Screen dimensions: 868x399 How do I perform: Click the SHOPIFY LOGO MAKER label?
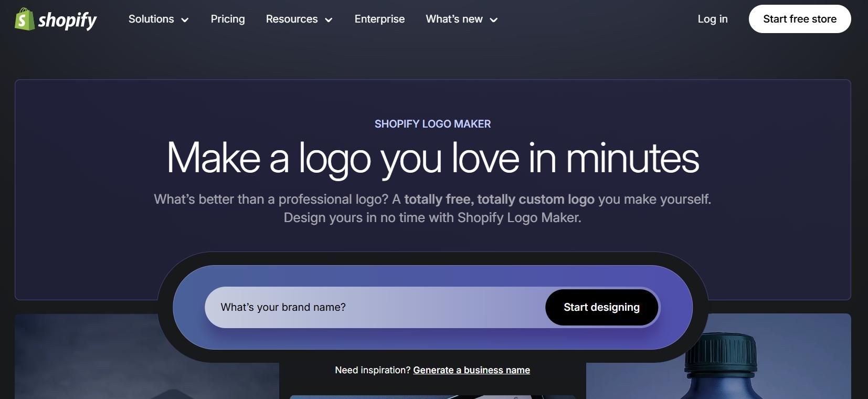(x=432, y=124)
